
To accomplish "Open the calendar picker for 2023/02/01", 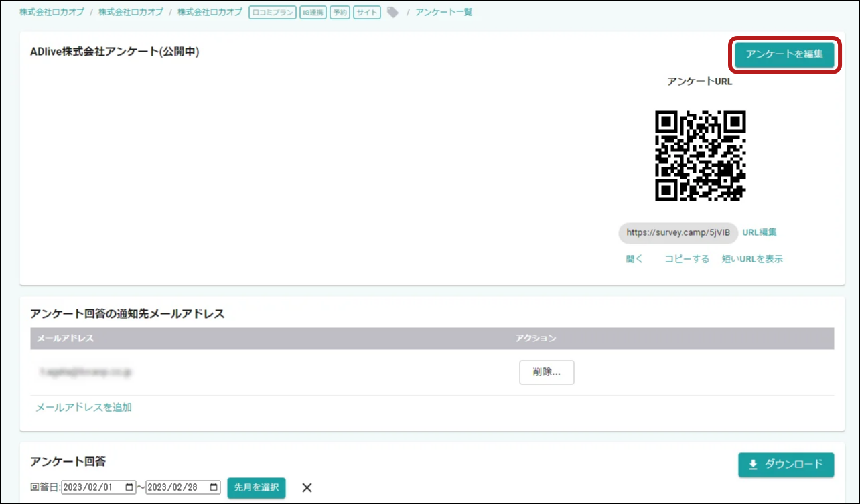I will (x=129, y=487).
